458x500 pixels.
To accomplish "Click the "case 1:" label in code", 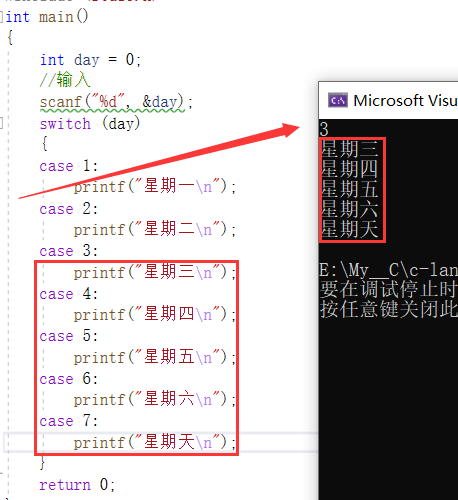I will [x=69, y=166].
